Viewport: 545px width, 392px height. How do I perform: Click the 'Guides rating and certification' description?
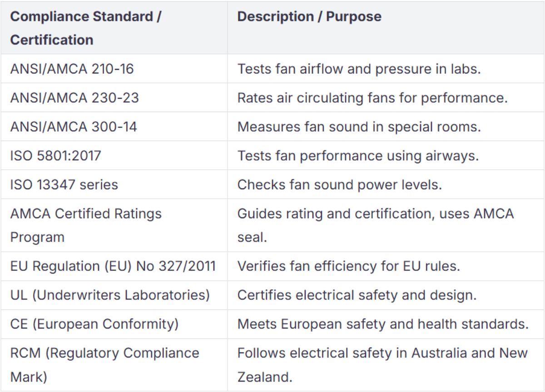coord(375,225)
